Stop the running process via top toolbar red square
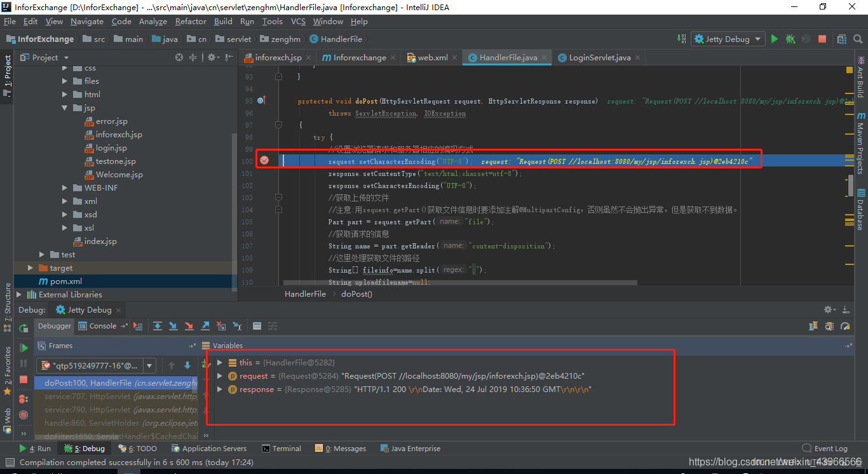This screenshot has width=868, height=474. pyautogui.click(x=822, y=39)
